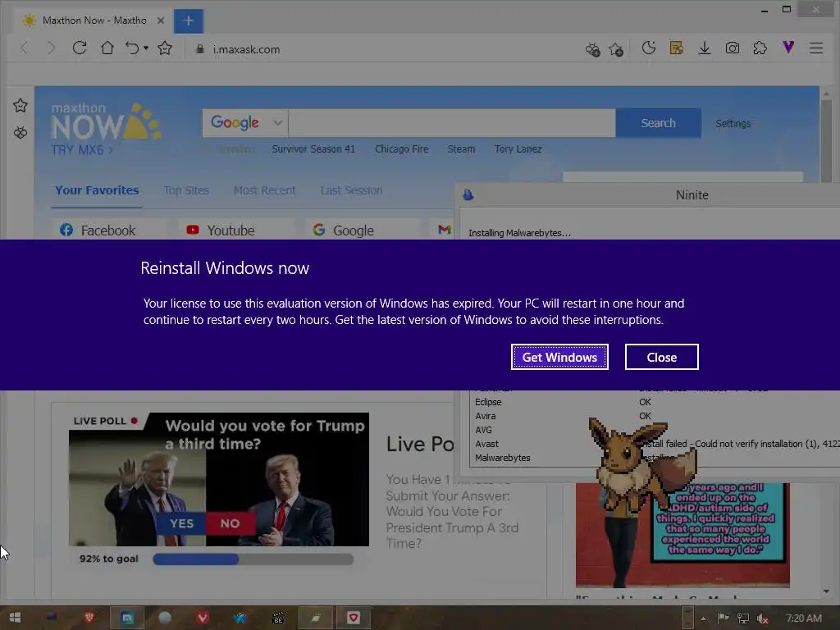Open the extensions puzzle icon
This screenshot has width=840, height=630.
(x=760, y=48)
